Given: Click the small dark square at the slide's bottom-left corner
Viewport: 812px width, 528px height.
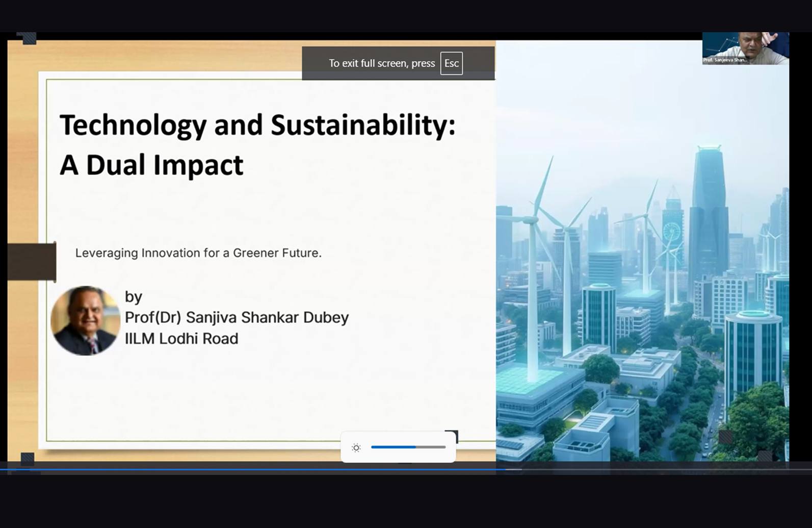Looking at the screenshot, I should pyautogui.click(x=28, y=458).
